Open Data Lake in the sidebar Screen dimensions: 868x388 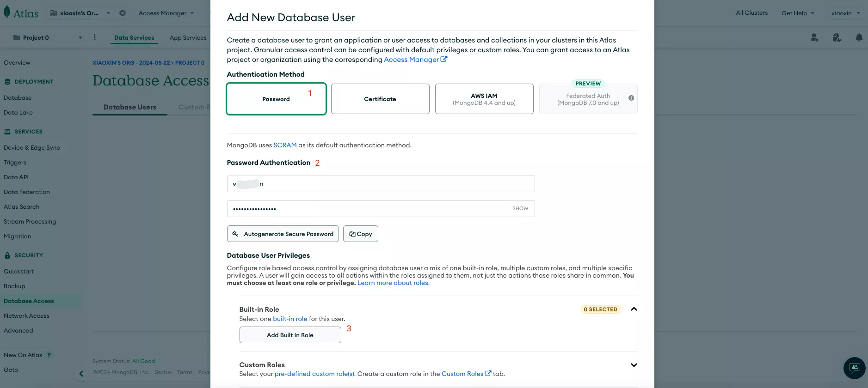pos(18,113)
